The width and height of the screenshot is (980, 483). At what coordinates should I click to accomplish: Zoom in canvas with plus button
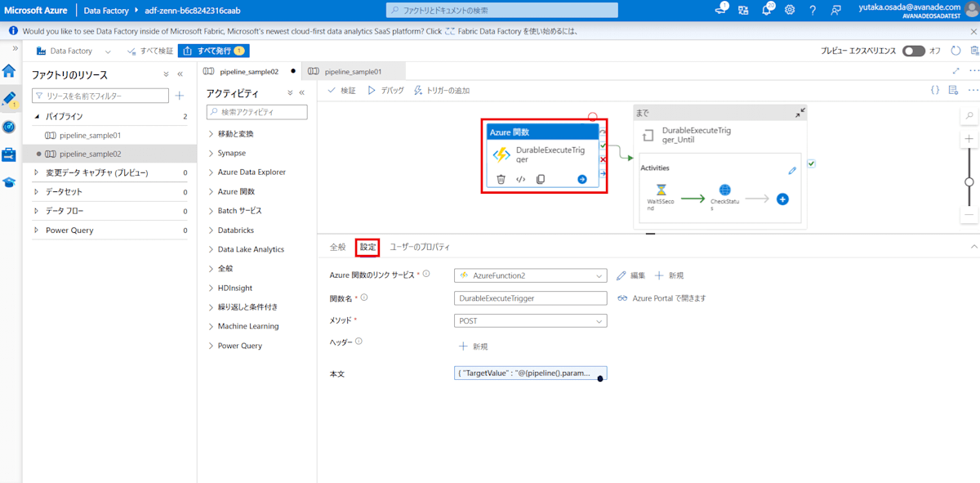click(x=969, y=139)
